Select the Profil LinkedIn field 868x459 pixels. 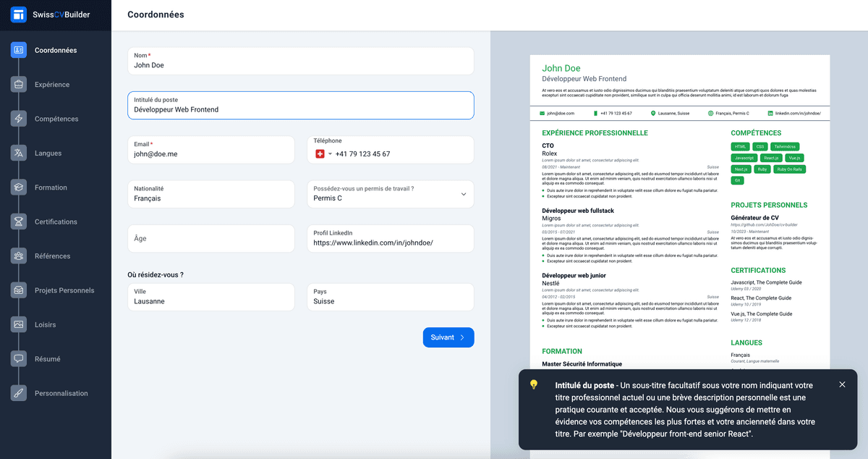click(391, 243)
